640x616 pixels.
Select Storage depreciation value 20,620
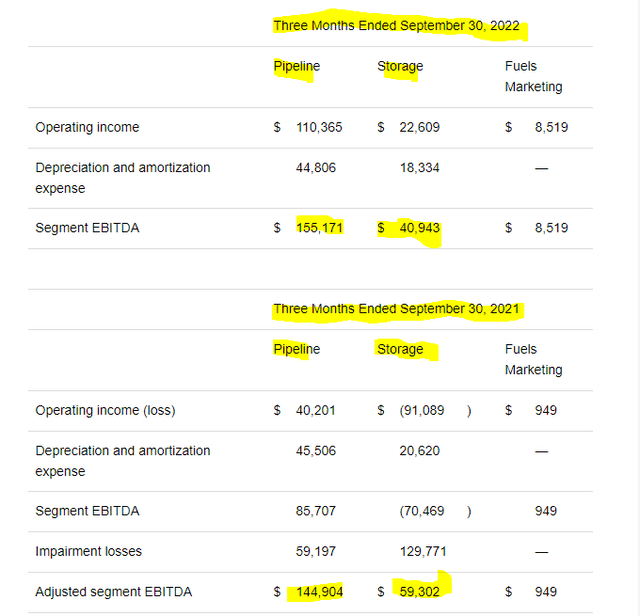coord(419,451)
